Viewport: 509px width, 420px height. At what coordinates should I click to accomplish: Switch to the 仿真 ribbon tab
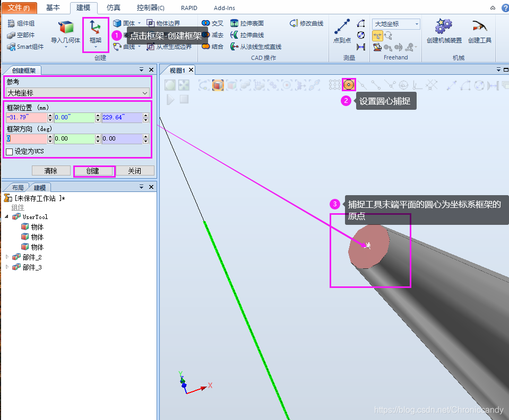(113, 7)
